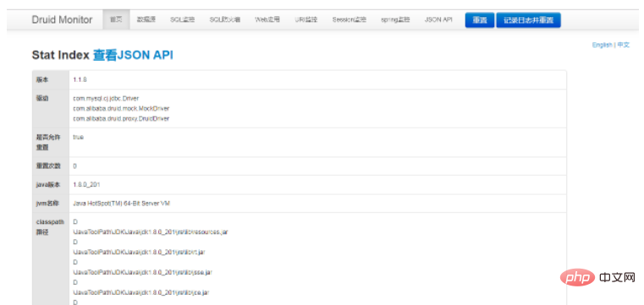Image resolution: width=644 pixels, height=305 pixels.
Task: Select the version value 1.1.8
Action: (x=80, y=80)
